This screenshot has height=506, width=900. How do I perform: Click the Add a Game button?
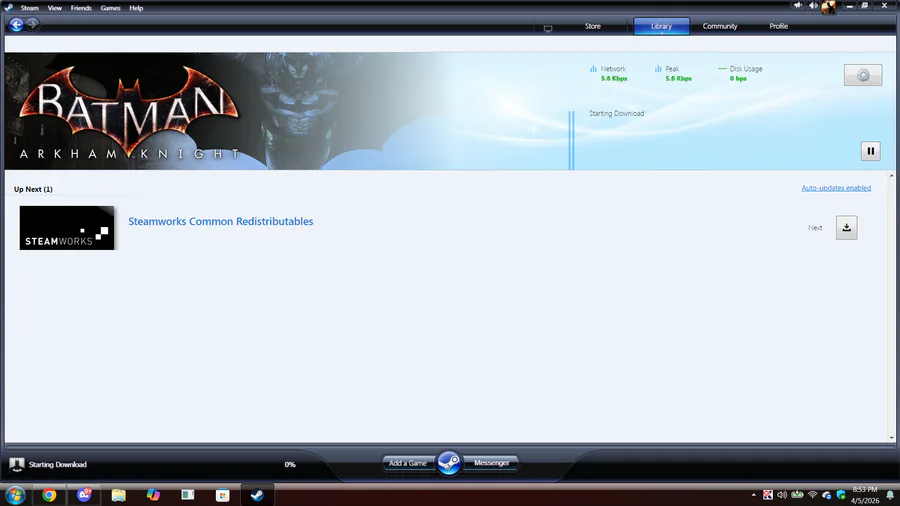(408, 463)
